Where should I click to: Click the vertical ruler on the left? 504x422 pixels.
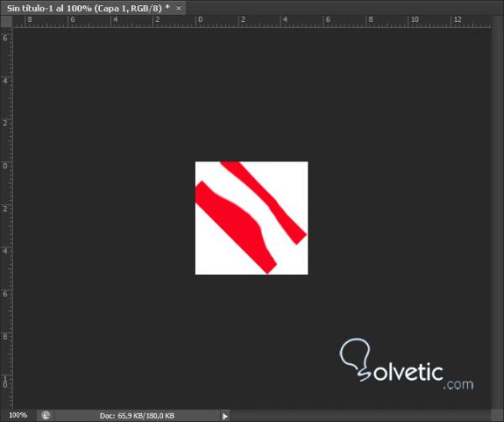coord(6,218)
